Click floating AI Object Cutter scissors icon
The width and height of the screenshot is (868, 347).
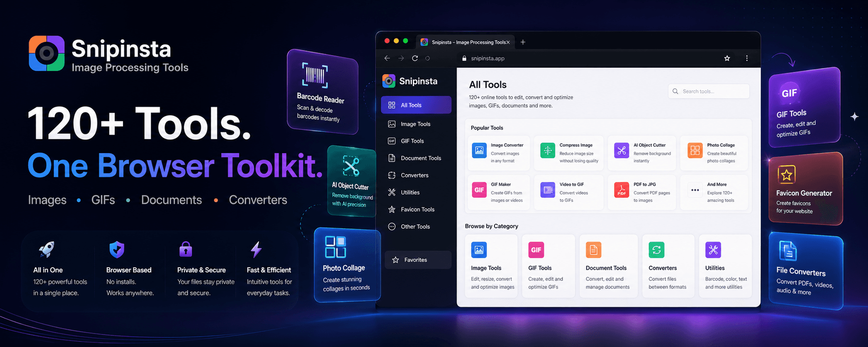point(351,166)
